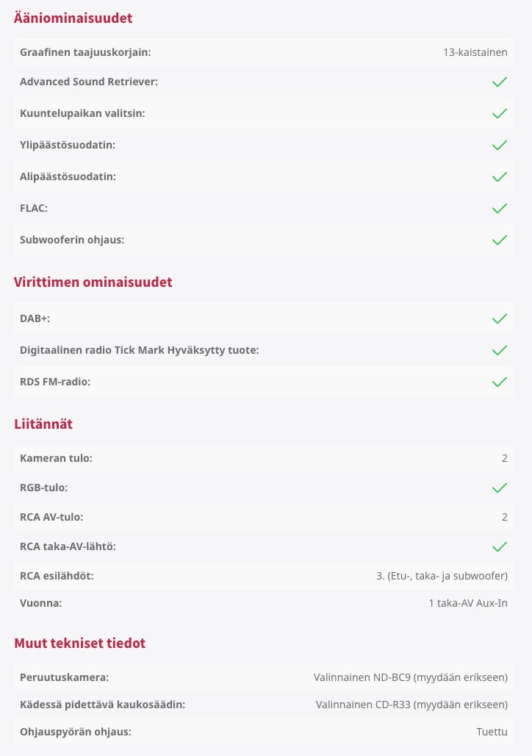Image resolution: width=532 pixels, height=756 pixels.
Task: Click the Alipäästösuodatin green checkmark
Action: coord(500,176)
